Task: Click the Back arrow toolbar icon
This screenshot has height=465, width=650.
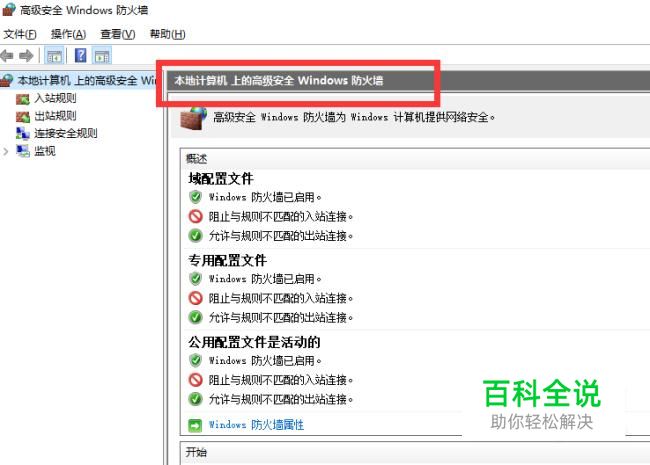Action: coord(7,56)
